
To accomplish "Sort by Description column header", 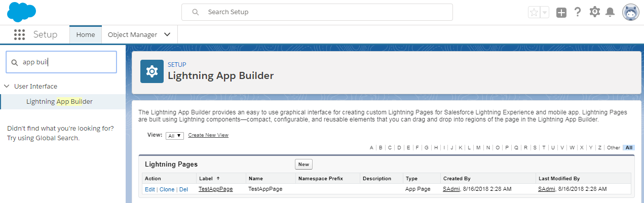I will (x=377, y=178).
